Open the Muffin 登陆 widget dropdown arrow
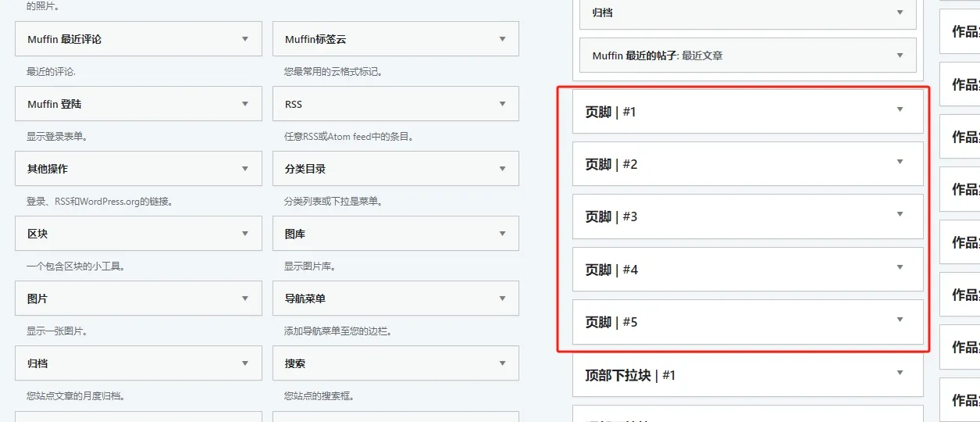 [245, 103]
